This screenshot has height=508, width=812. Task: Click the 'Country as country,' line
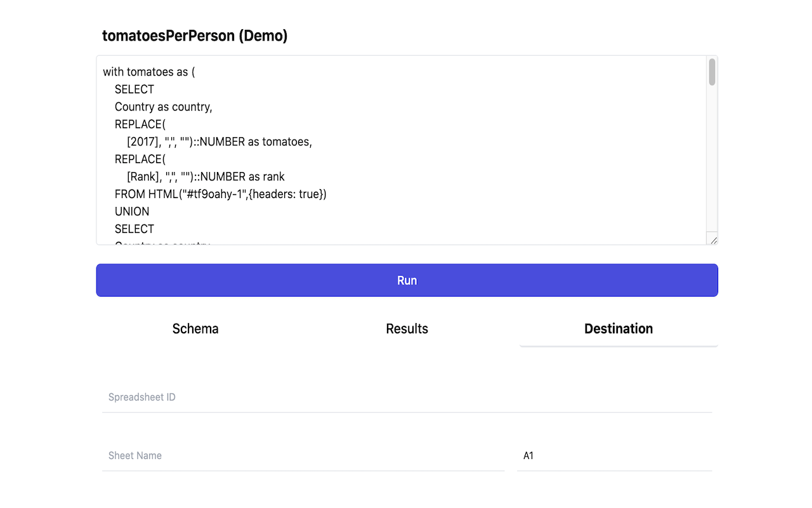click(x=163, y=107)
